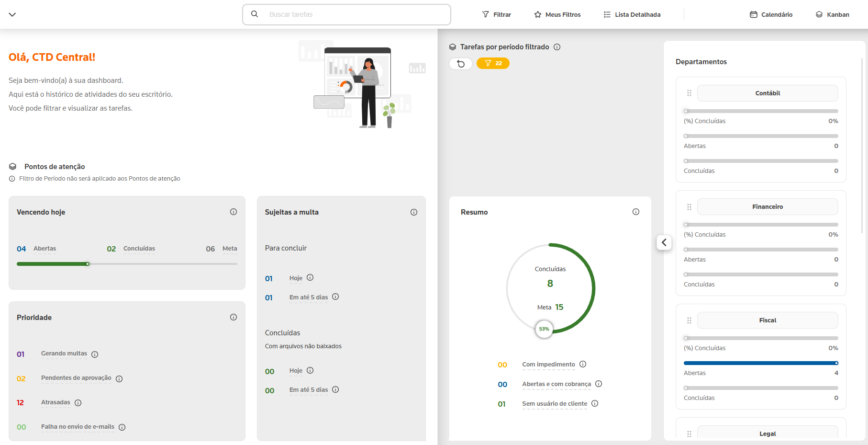Click the magnifying glass search icon

255,14
